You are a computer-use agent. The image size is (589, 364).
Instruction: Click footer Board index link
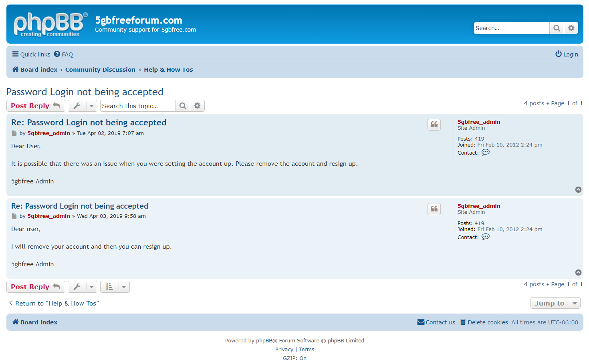pos(35,322)
